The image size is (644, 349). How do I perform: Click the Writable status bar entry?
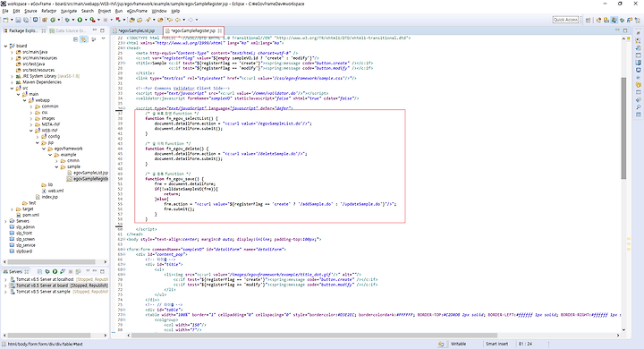(458, 344)
